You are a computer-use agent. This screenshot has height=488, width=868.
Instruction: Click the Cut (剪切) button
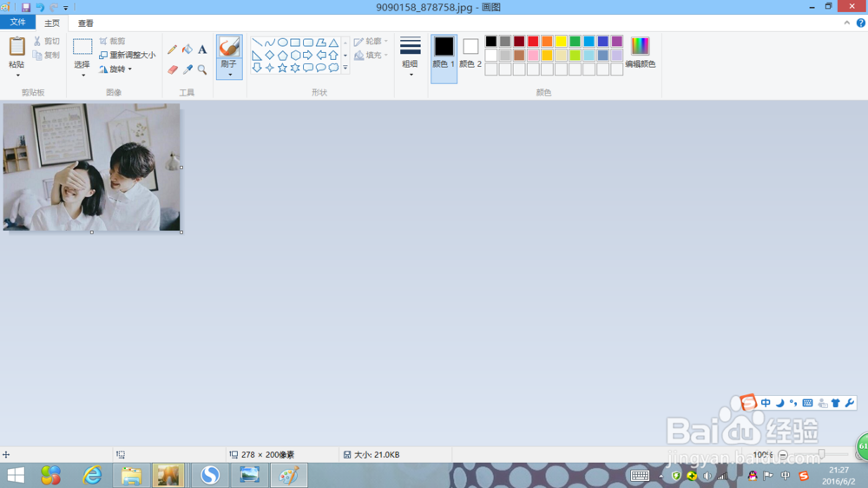point(46,41)
